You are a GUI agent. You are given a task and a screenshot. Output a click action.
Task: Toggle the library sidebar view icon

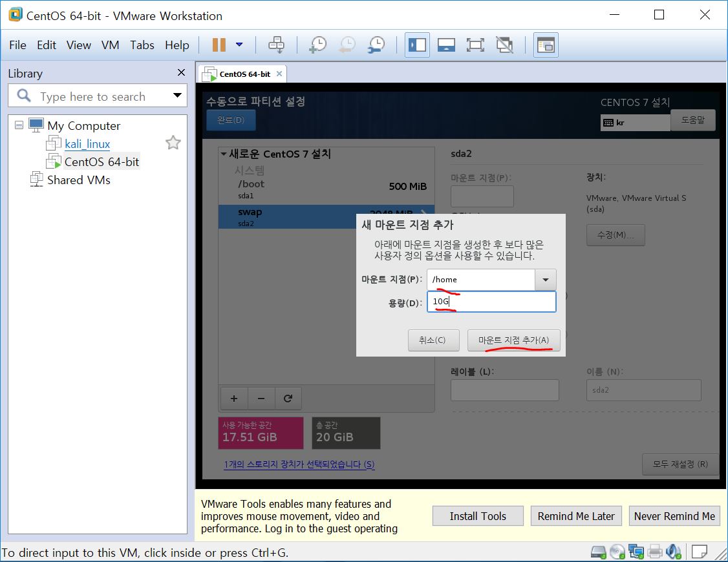(x=417, y=45)
